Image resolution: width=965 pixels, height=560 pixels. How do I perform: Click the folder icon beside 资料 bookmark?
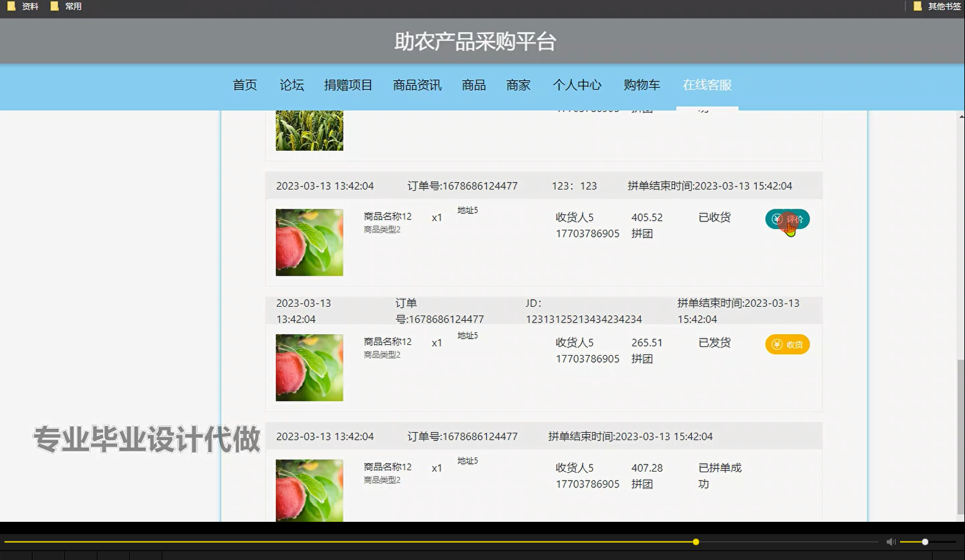pos(10,6)
